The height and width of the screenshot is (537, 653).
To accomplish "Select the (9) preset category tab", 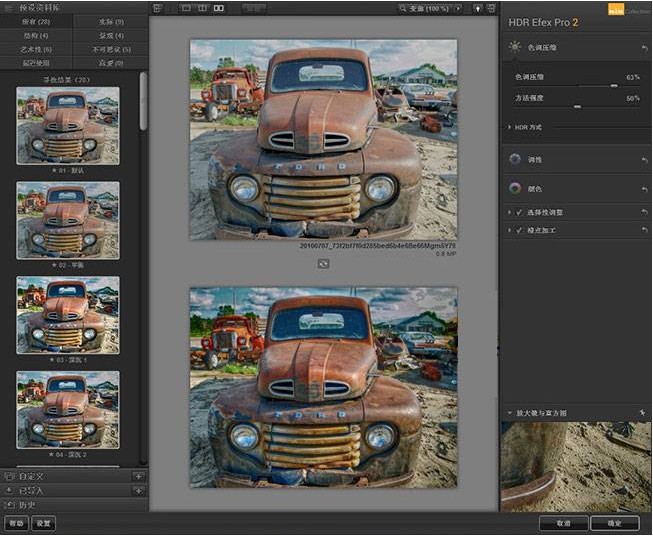I will [x=111, y=22].
